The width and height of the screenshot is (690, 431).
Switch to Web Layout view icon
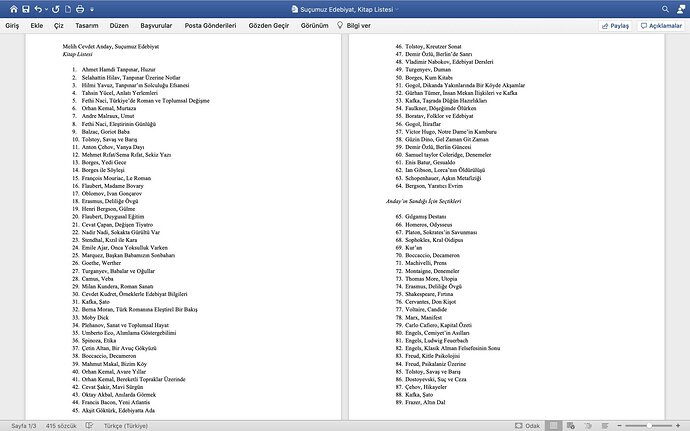tap(571, 426)
